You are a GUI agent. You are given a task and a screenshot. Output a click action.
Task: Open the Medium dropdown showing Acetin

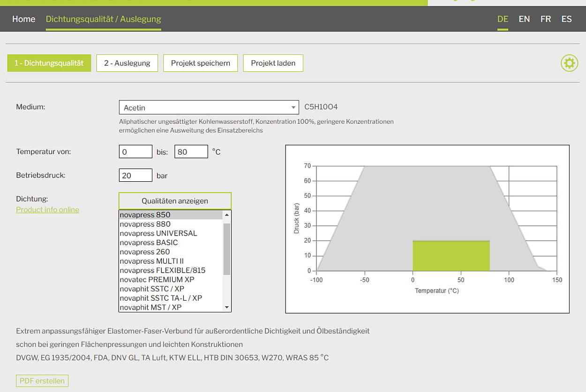(209, 107)
